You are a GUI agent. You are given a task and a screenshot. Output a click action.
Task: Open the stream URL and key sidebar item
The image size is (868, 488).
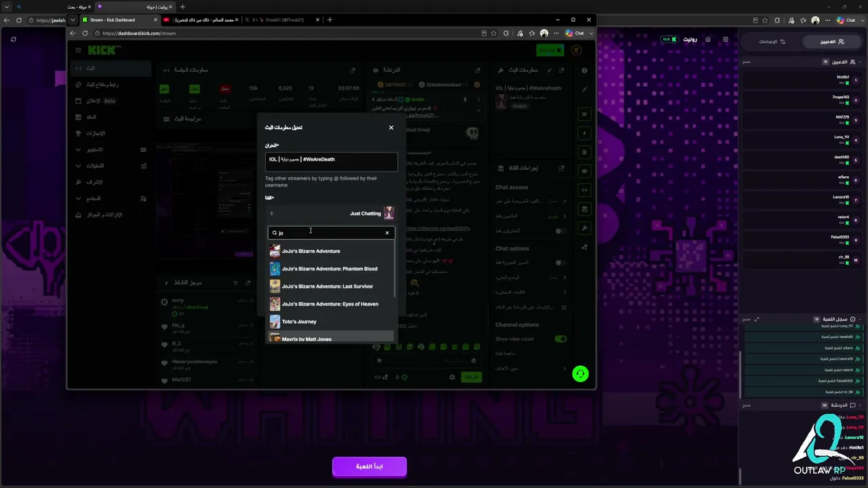pos(111,85)
